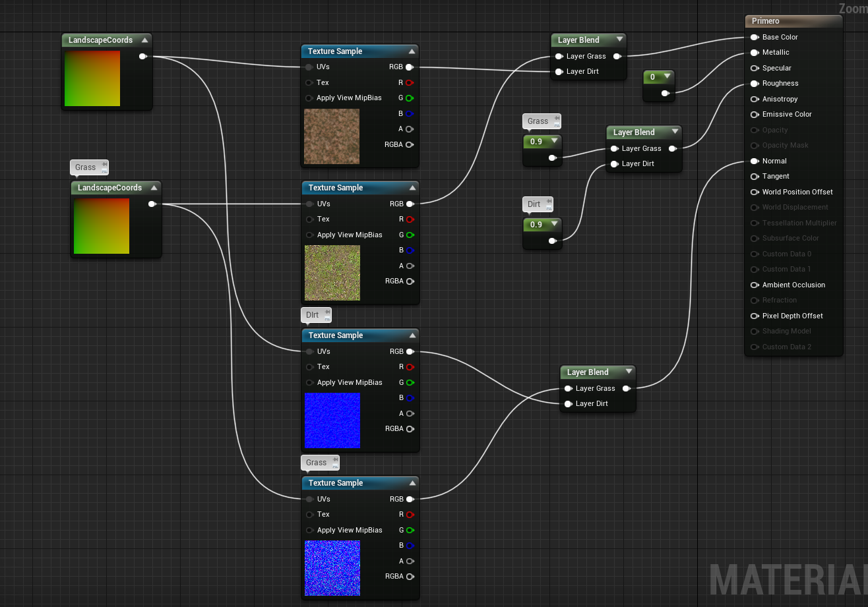Click the Normal input pin on Primero

click(755, 161)
